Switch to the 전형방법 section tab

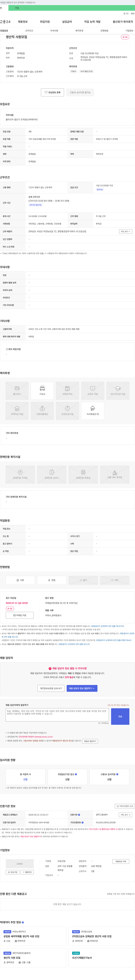click(x=104, y=30)
